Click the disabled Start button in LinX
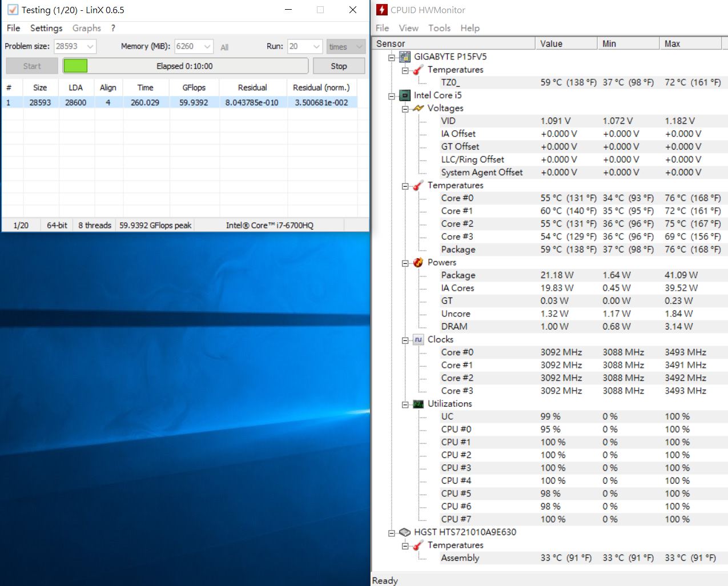 click(32, 66)
